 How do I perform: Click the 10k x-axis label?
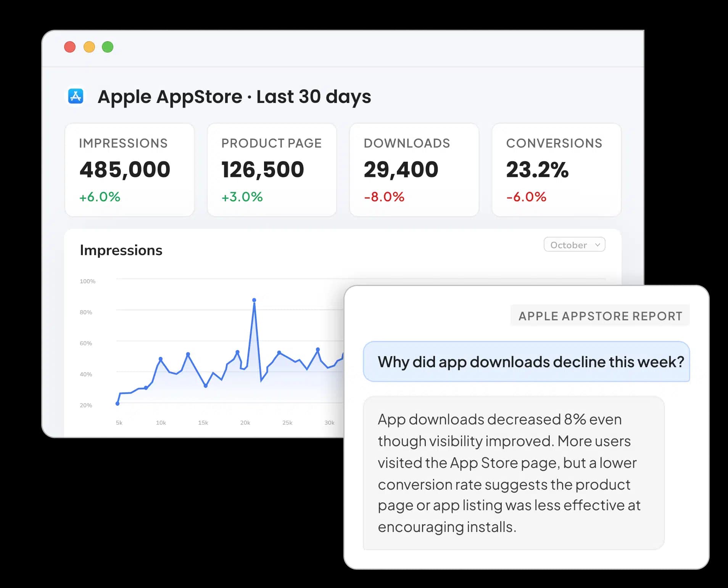point(161,423)
